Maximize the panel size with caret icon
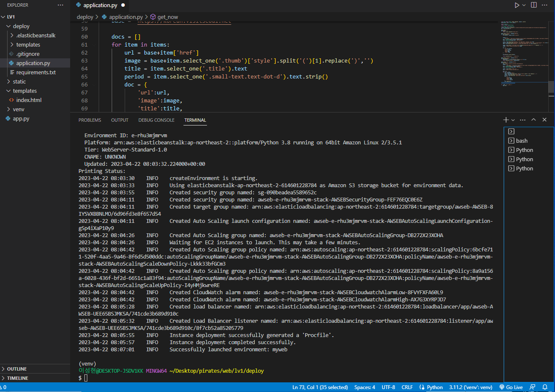Viewport: 555px width, 392px height. coord(534,120)
